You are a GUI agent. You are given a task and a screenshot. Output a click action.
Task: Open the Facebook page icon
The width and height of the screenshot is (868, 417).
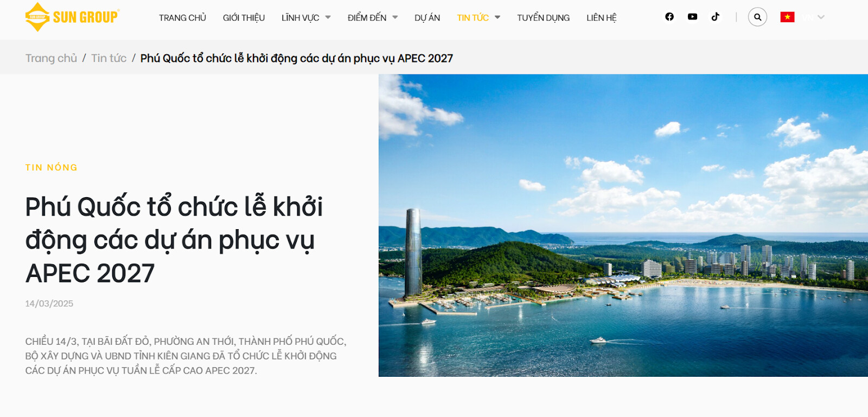tap(669, 17)
